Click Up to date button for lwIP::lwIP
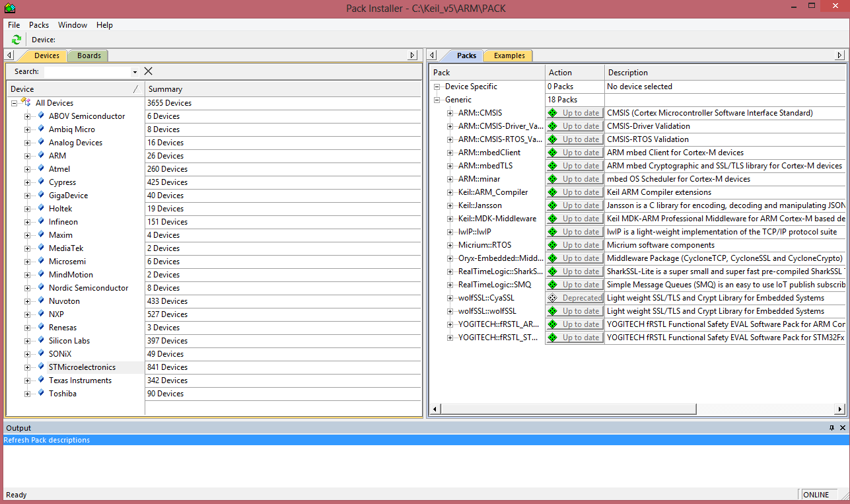The width and height of the screenshot is (850, 504). (x=575, y=232)
